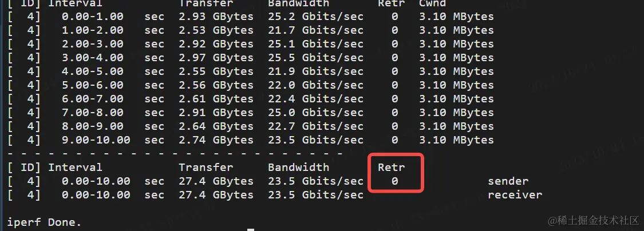Click the 2.97 GBytes transfer entry
The width and height of the screenshot is (644, 231).
tap(216, 58)
